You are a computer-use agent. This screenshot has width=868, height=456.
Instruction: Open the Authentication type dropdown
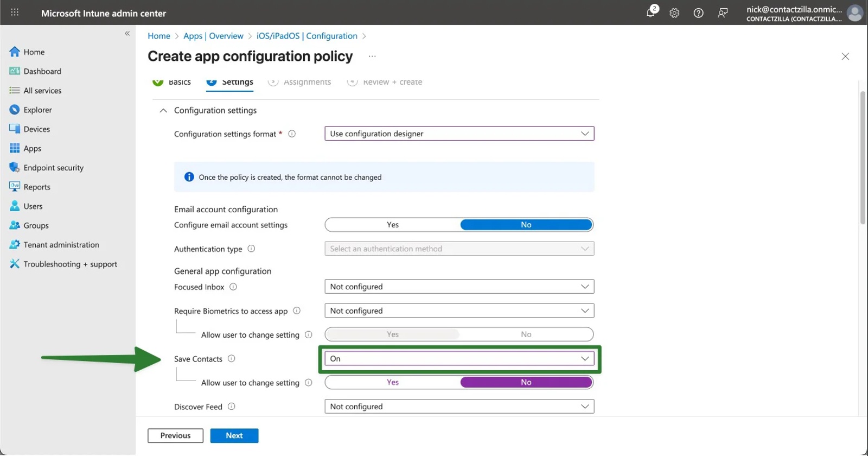click(x=459, y=249)
